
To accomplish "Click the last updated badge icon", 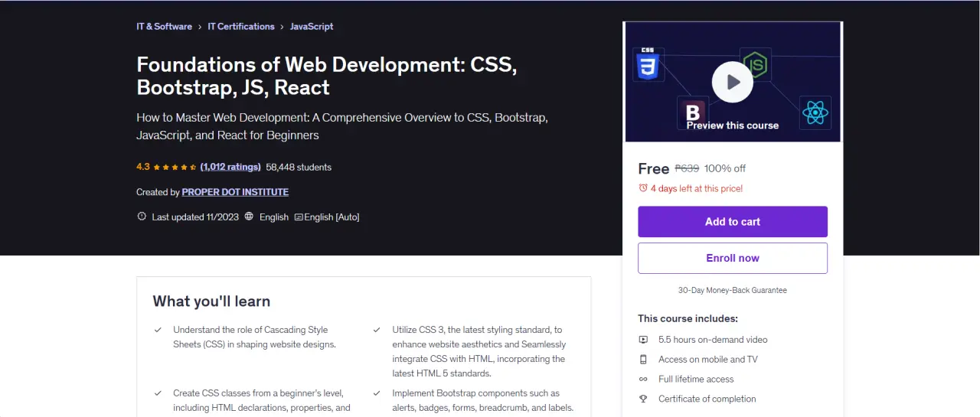I will click(x=142, y=217).
